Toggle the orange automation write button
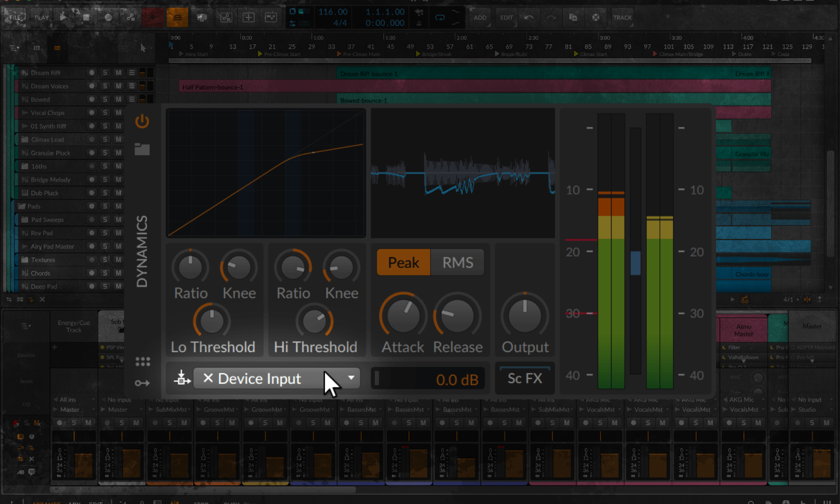 click(x=177, y=18)
